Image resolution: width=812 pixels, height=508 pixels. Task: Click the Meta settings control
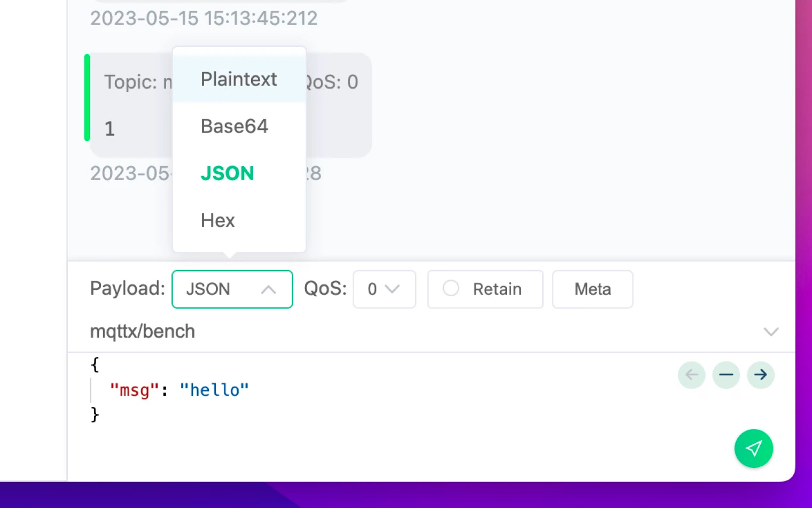coord(592,289)
